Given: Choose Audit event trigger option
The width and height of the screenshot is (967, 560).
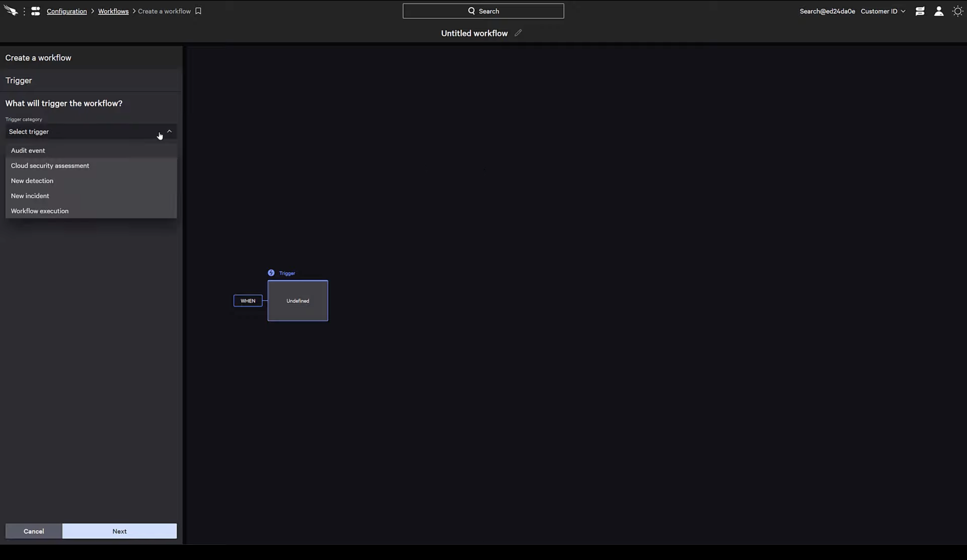Looking at the screenshot, I should point(28,150).
